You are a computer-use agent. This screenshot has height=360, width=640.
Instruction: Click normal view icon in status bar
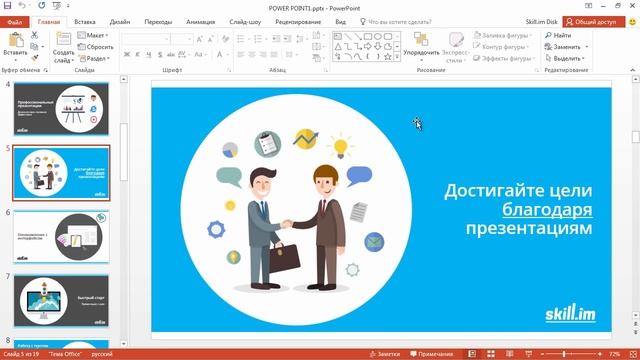[x=472, y=354]
